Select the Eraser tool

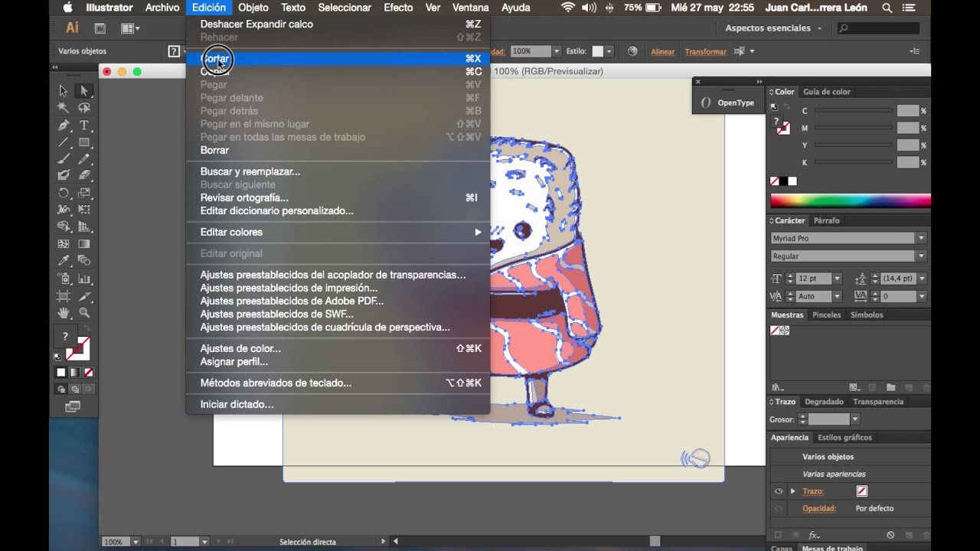pyautogui.click(x=84, y=176)
